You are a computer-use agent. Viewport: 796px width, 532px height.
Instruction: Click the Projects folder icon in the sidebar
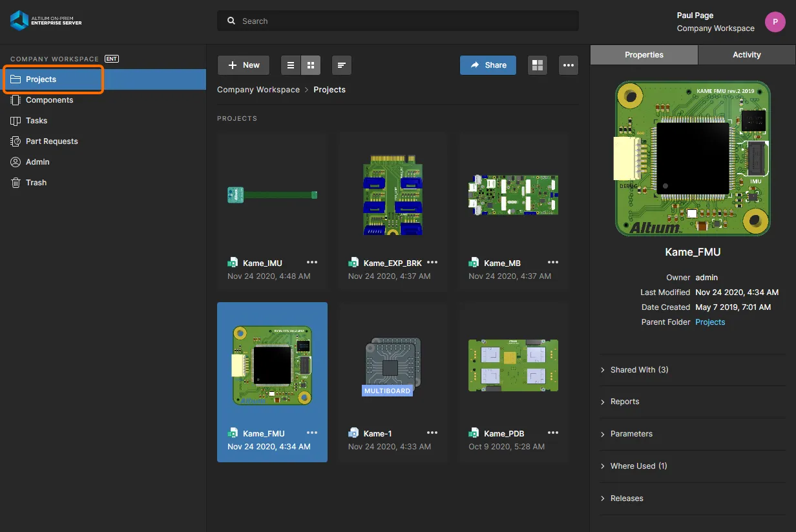tap(16, 79)
